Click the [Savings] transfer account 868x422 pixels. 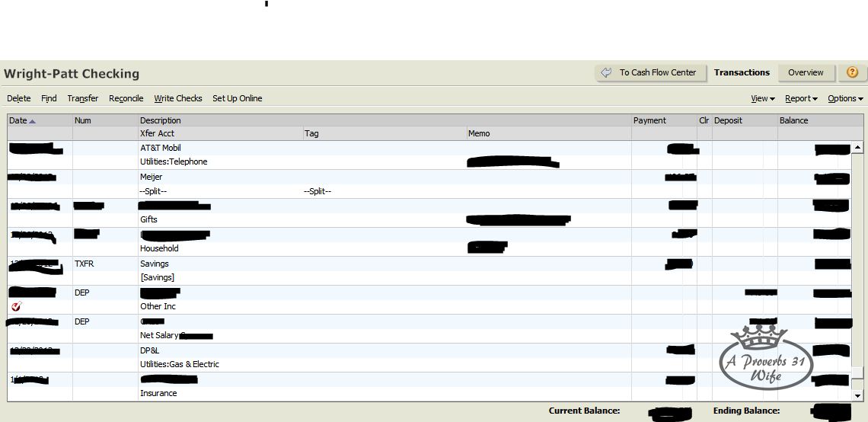point(157,277)
